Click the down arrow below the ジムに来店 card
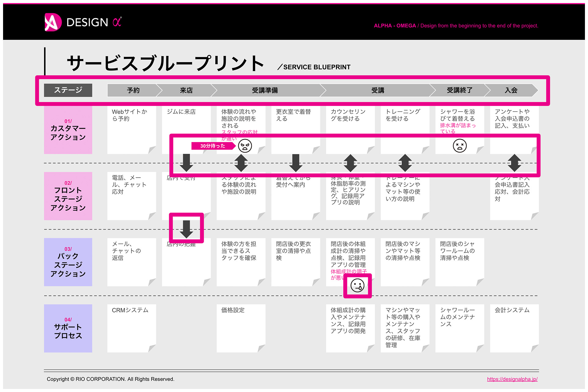The height and width of the screenshot is (392, 588). [186, 163]
